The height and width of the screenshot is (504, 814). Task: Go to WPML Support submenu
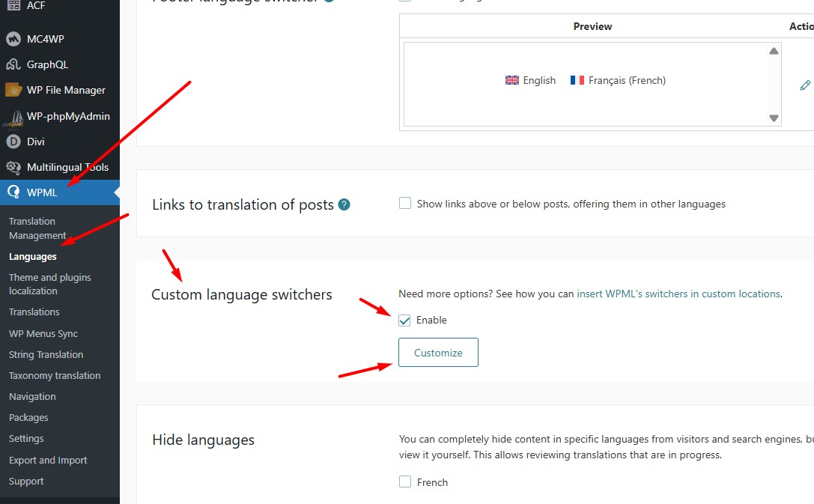[26, 482]
